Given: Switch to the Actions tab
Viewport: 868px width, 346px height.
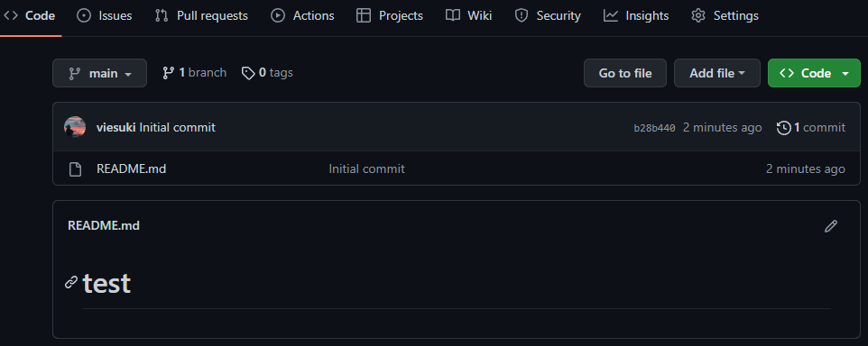Looking at the screenshot, I should coord(302,15).
